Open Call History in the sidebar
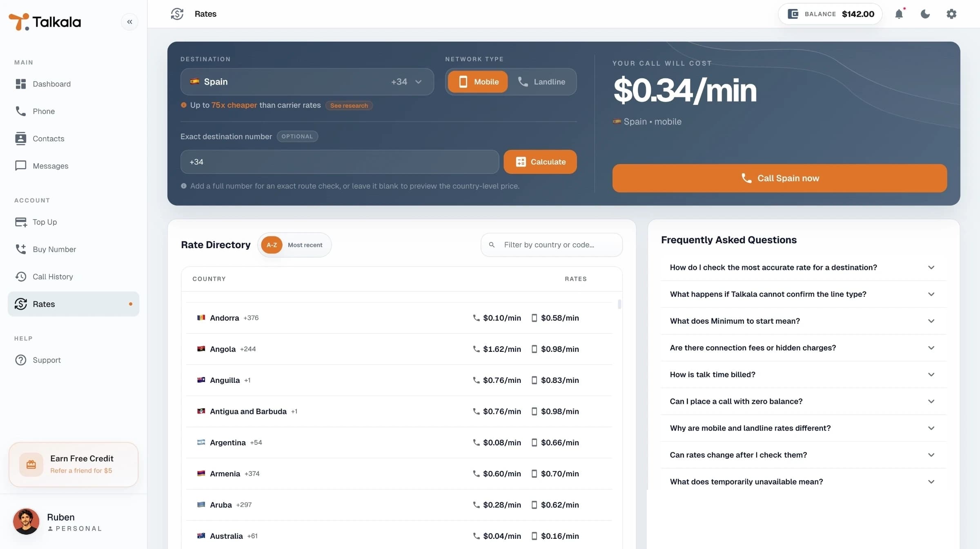Viewport: 980px width, 549px height. click(73, 276)
